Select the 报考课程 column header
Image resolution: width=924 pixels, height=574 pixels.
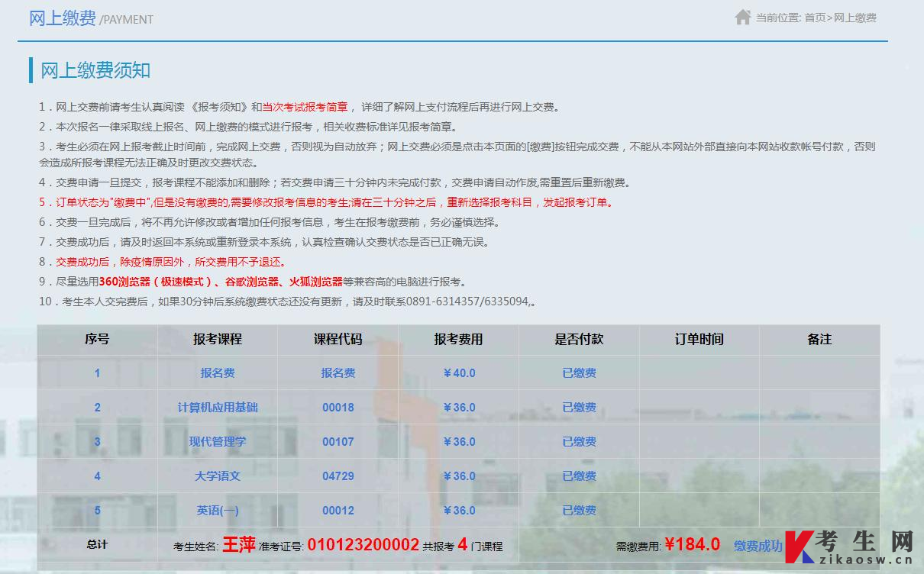(218, 339)
